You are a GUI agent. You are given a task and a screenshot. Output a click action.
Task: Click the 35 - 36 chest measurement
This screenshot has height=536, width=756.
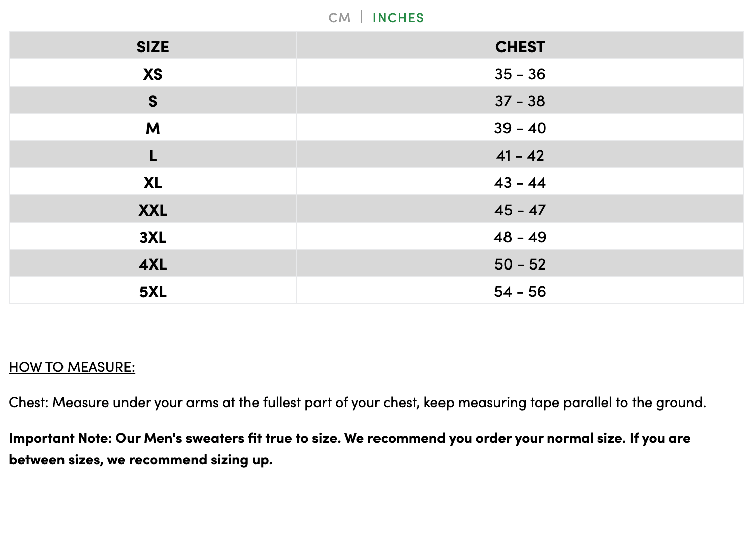click(x=520, y=74)
